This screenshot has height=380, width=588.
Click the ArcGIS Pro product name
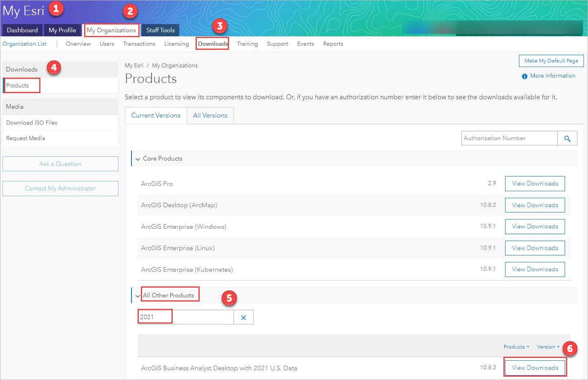pos(157,184)
